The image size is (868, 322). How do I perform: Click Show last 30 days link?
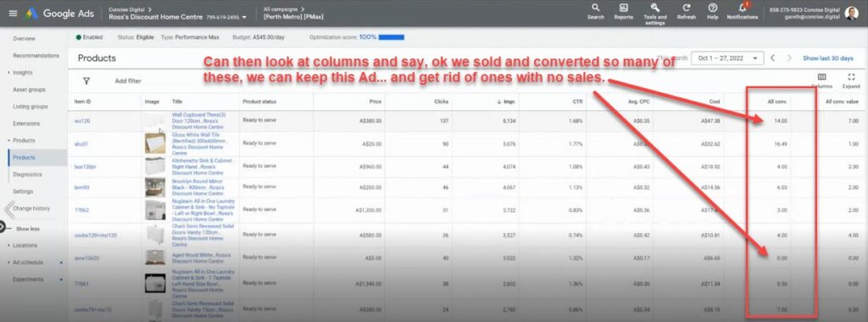pyautogui.click(x=827, y=58)
